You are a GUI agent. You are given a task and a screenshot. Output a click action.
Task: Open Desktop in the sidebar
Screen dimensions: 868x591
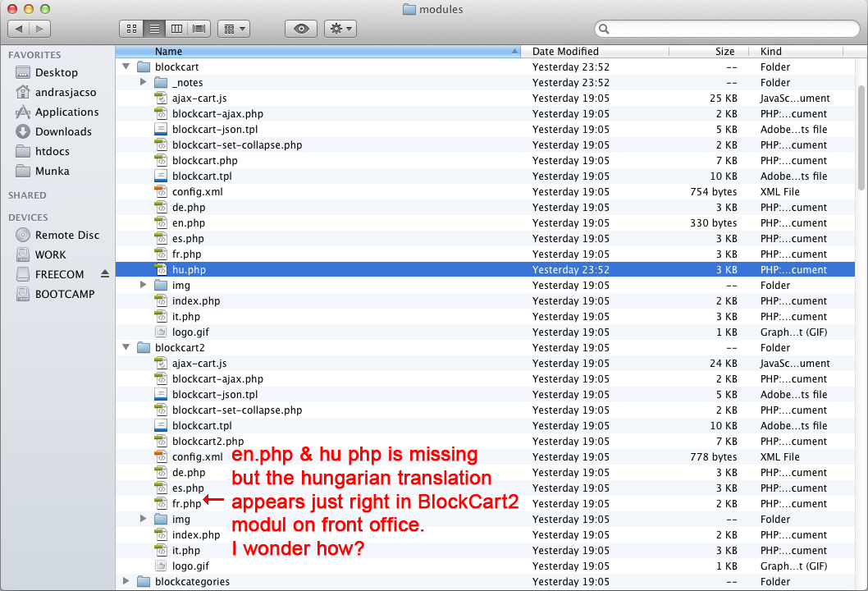pos(57,72)
